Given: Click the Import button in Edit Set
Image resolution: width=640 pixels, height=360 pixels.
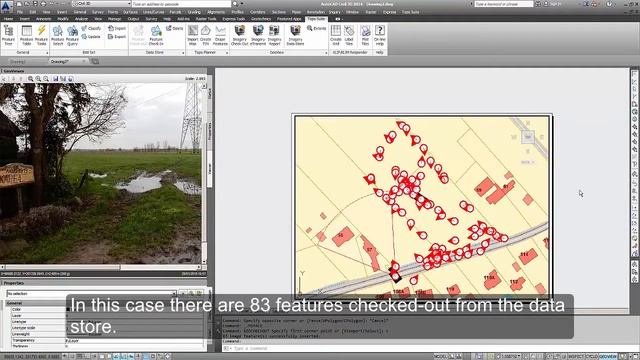Looking at the screenshot, I should click(x=117, y=28).
